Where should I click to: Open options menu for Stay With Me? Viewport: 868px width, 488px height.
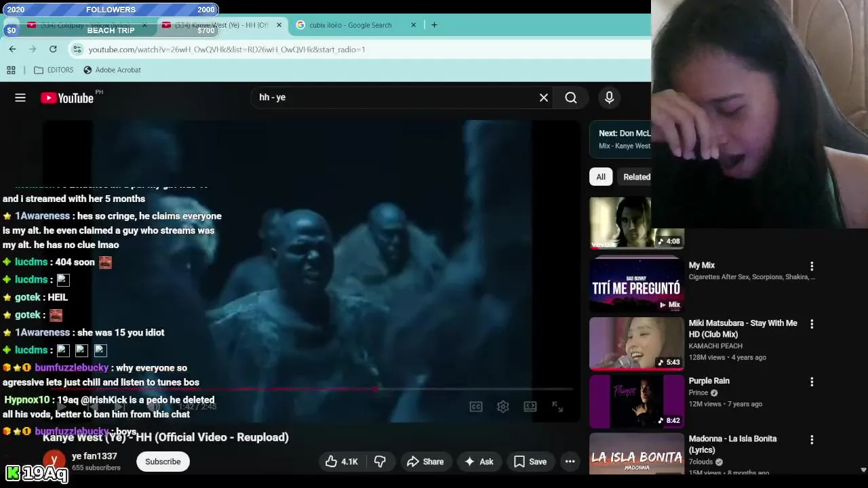(x=812, y=324)
